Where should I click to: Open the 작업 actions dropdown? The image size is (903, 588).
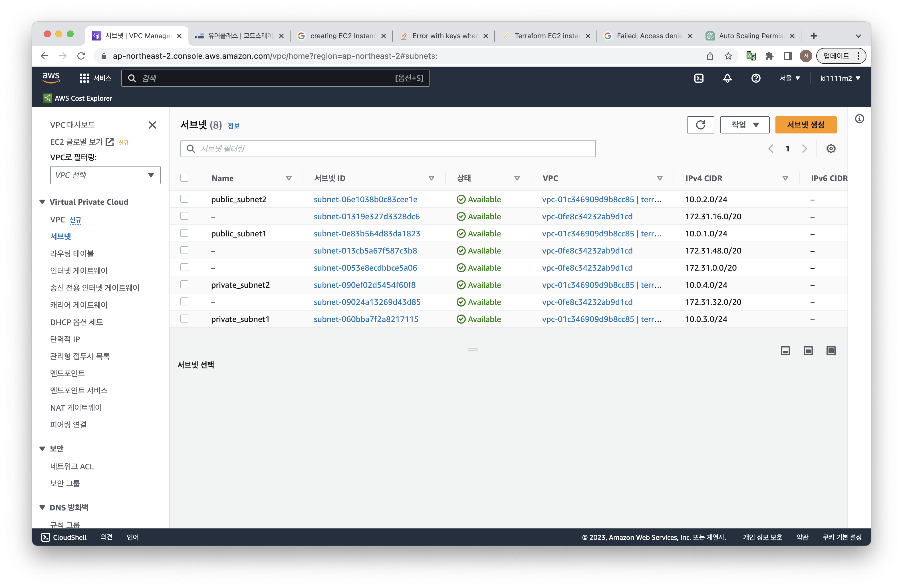(744, 125)
